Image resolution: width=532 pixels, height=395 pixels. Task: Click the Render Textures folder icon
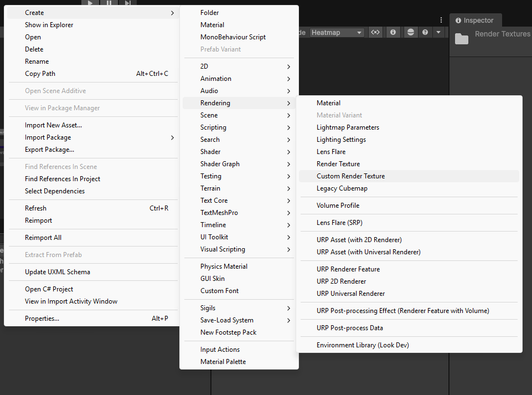(x=461, y=38)
